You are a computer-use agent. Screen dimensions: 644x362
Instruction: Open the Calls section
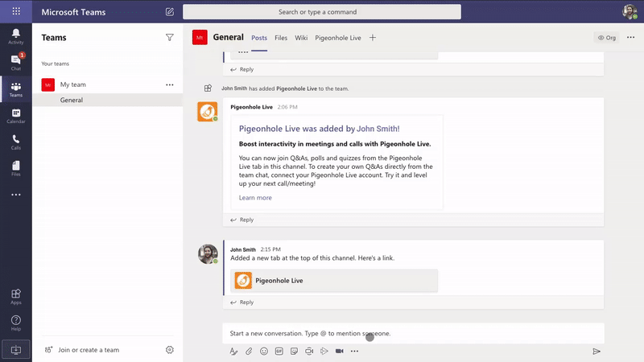pos(16,142)
